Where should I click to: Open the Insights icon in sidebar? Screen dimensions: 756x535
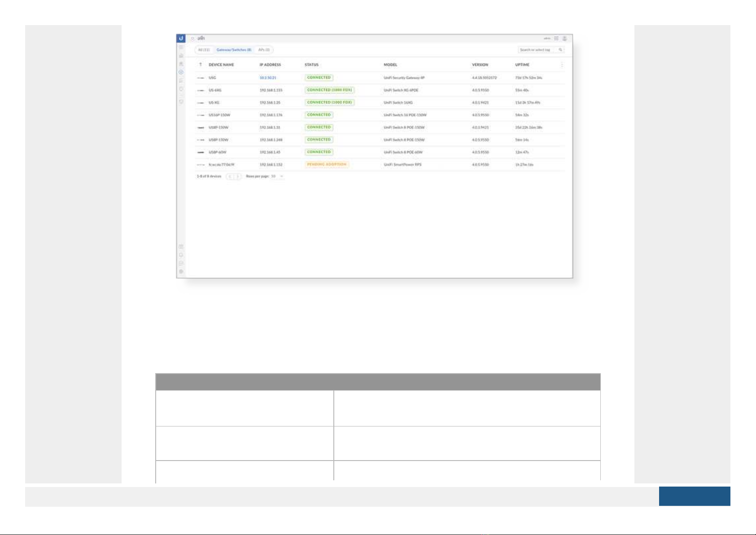181,89
